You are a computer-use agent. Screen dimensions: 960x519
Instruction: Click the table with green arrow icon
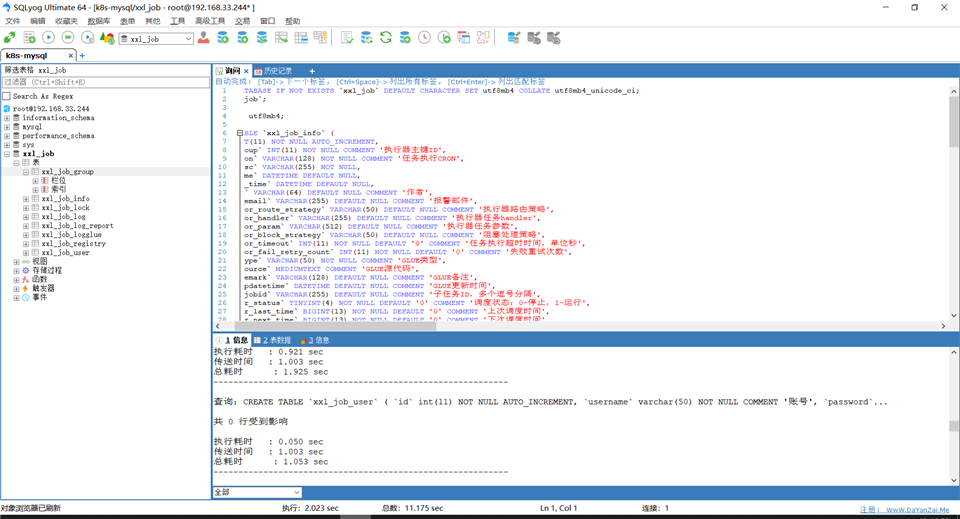pos(281,38)
